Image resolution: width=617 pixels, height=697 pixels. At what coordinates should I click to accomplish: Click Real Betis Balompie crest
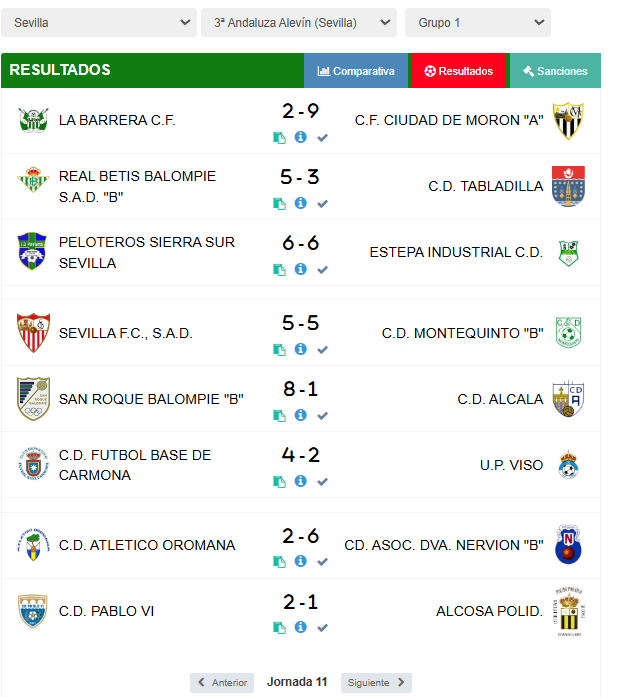33,179
